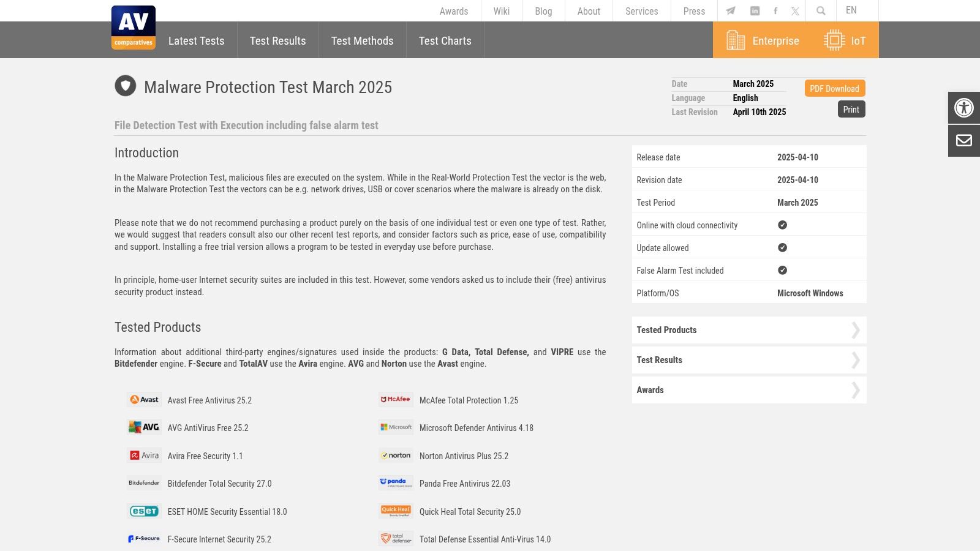The width and height of the screenshot is (980, 551).
Task: Open the Blog top link
Action: coord(543,11)
